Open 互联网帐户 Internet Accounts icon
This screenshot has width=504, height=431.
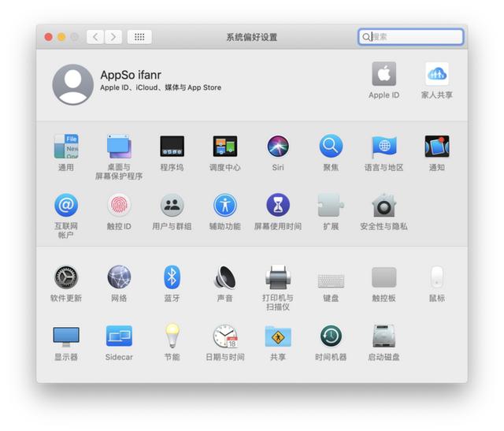pos(66,205)
